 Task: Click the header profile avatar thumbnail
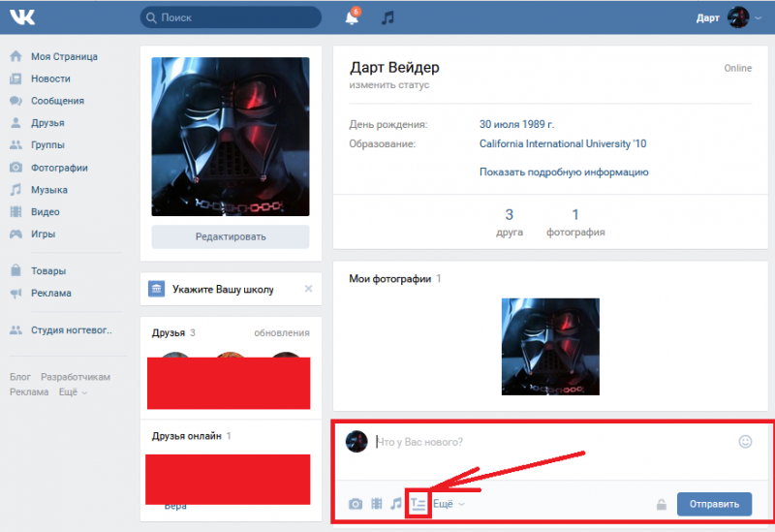click(738, 17)
